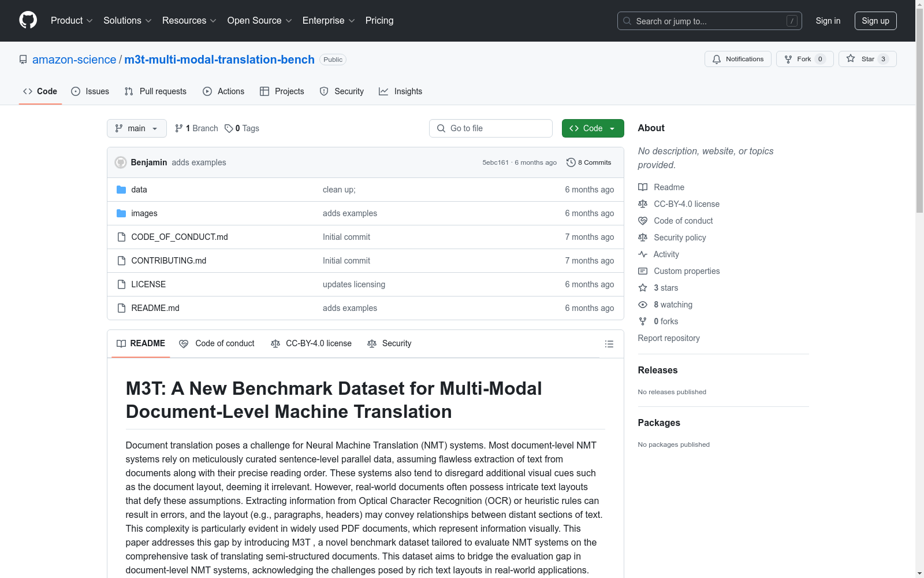This screenshot has height=578, width=924.
Task: Expand the Solutions menu
Action: (128, 20)
